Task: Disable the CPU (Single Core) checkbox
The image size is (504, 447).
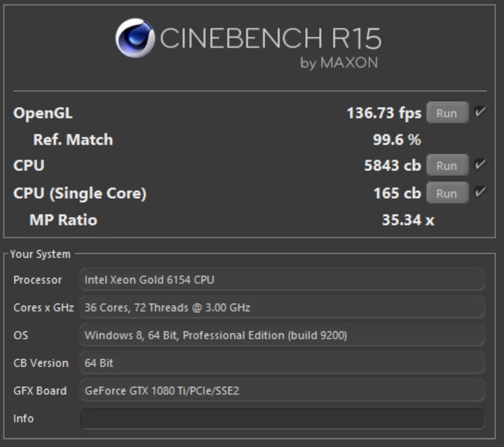Action: [x=480, y=193]
